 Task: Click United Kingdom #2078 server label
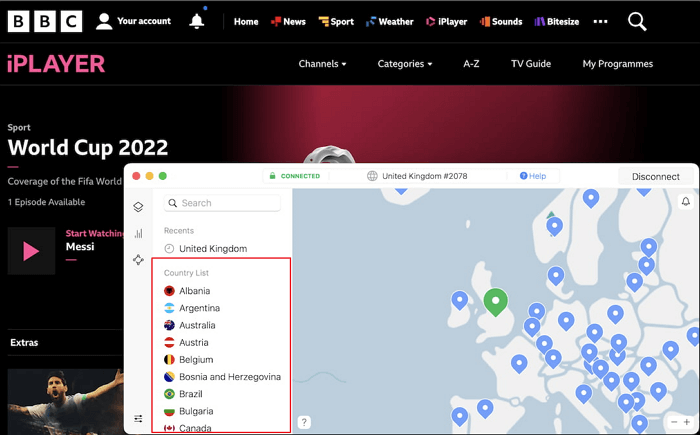tap(425, 176)
